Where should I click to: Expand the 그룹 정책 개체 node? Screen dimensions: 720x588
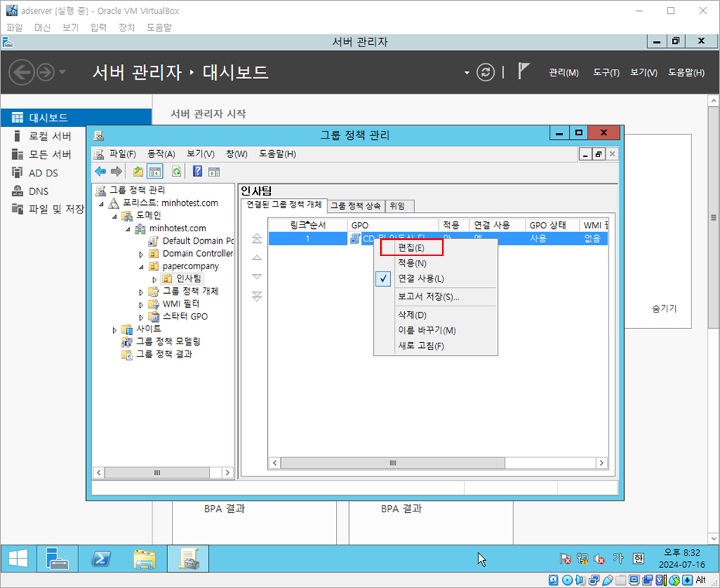(141, 292)
